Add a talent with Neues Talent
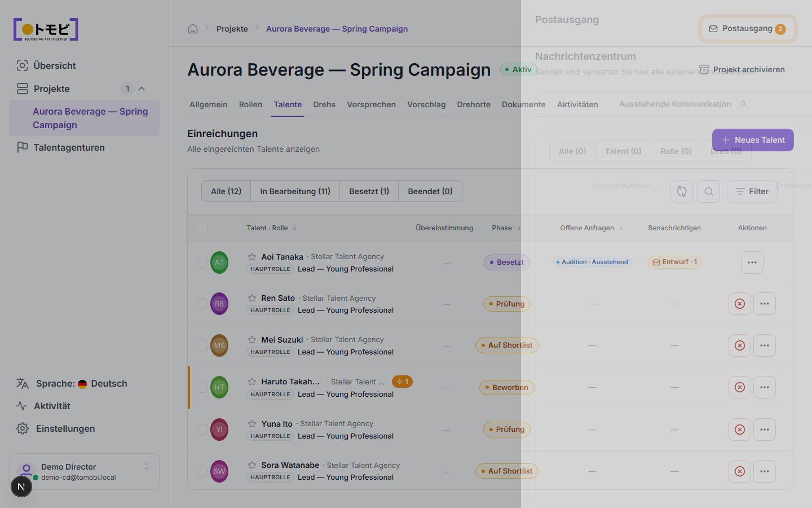This screenshot has width=812, height=508. point(753,140)
